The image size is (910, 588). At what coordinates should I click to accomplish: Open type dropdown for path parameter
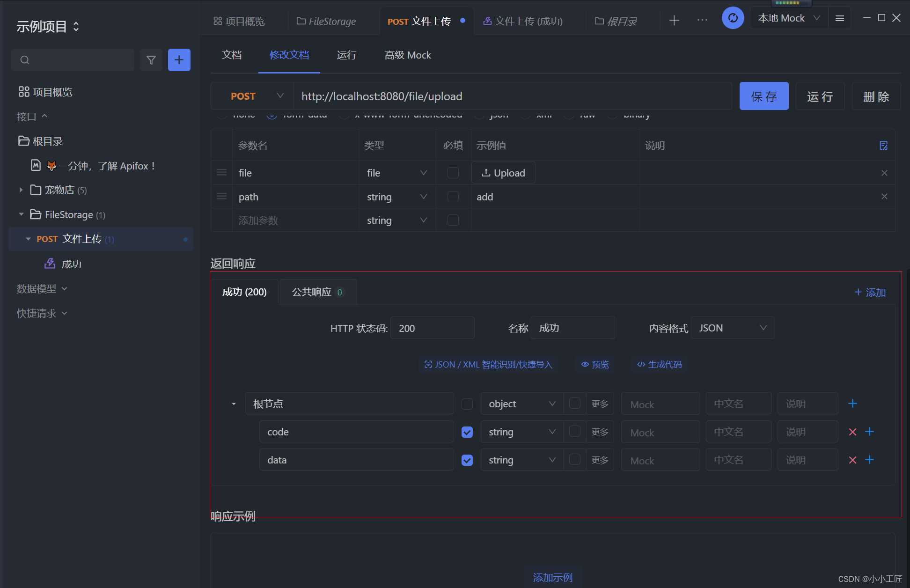point(397,197)
